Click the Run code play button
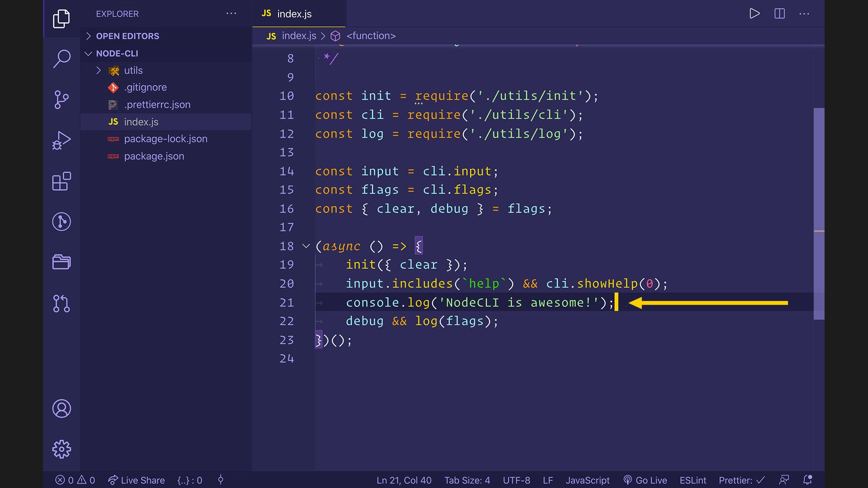Image resolution: width=868 pixels, height=488 pixels. [754, 13]
